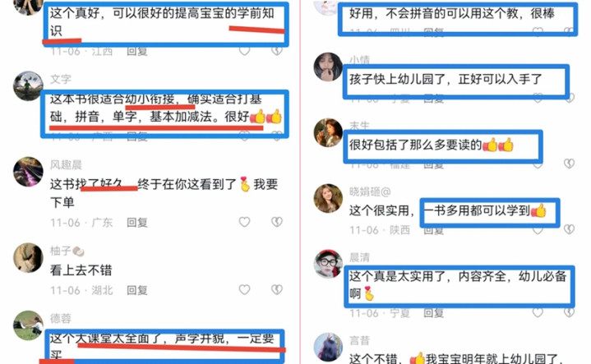
Task: Like 柚子's comment "看上去不错"
Action: 244,289
